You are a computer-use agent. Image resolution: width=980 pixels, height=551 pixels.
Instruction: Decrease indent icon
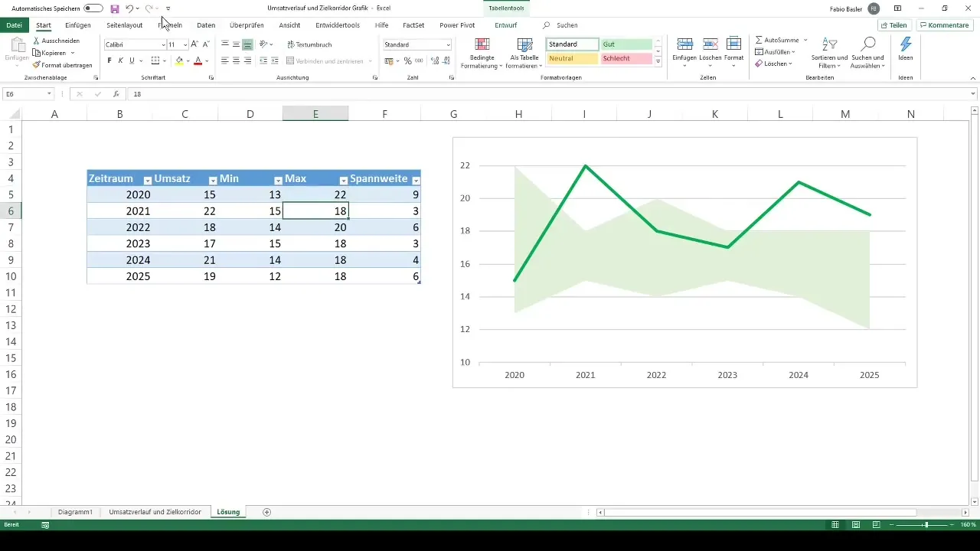(263, 60)
